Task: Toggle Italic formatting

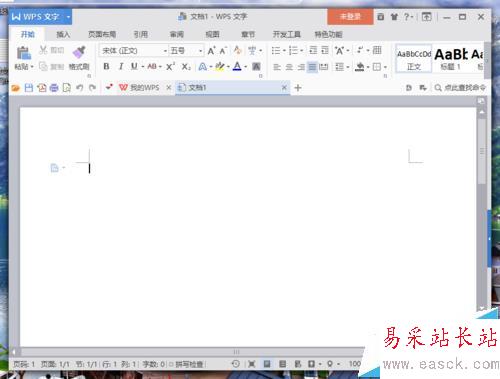Action: (x=121, y=66)
